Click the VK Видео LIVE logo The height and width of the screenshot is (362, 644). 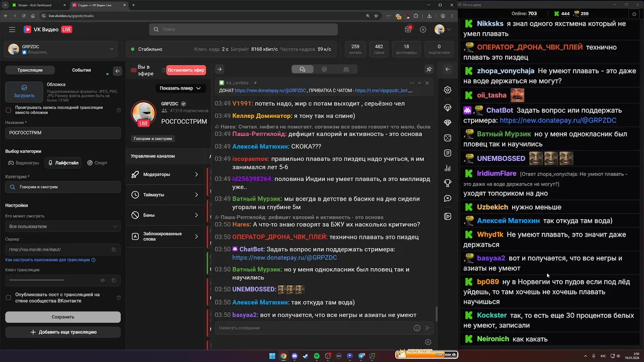[x=48, y=30]
